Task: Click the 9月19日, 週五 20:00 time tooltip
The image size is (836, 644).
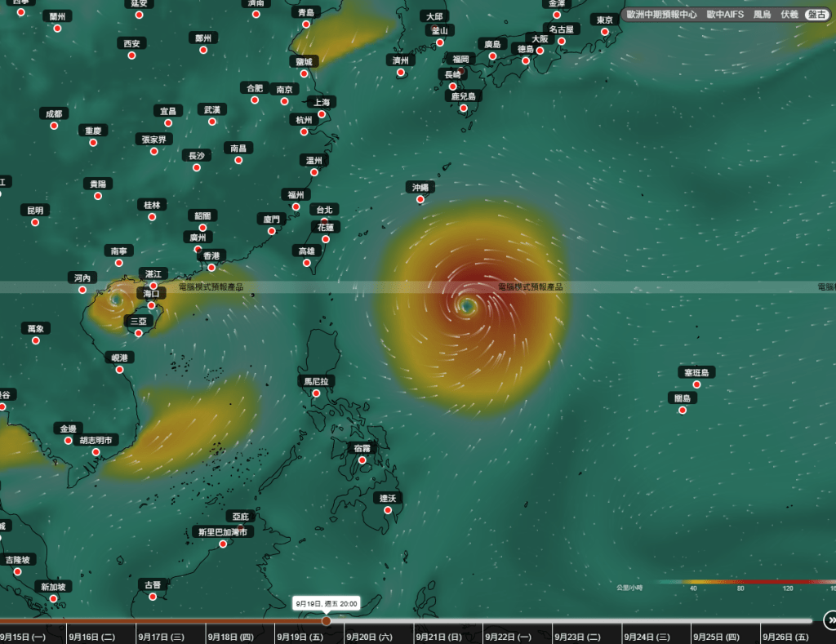Action: [x=327, y=603]
